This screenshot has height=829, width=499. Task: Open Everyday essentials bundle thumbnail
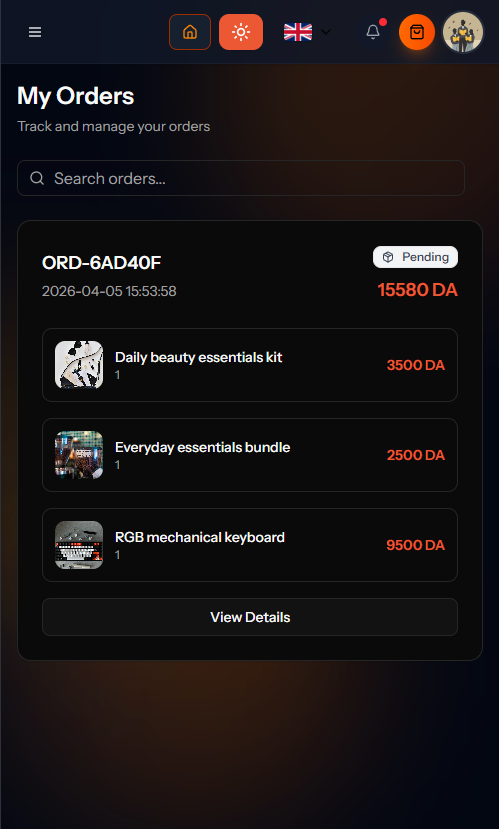(x=79, y=455)
